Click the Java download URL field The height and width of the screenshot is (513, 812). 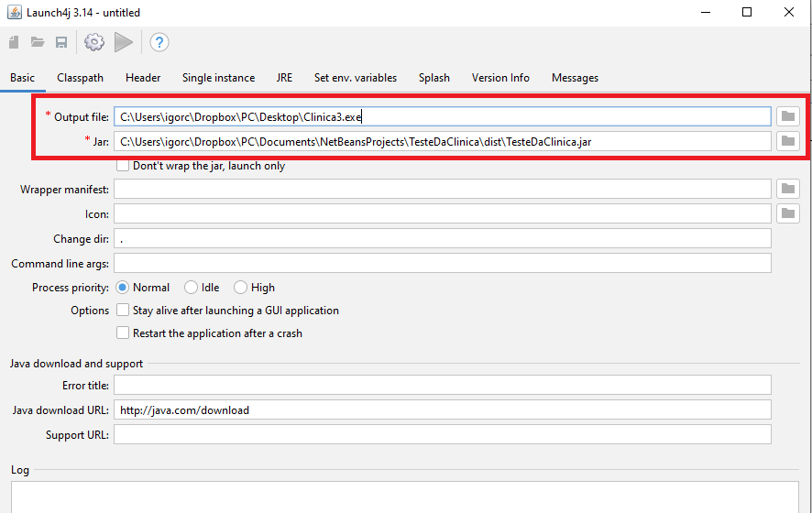pos(443,410)
